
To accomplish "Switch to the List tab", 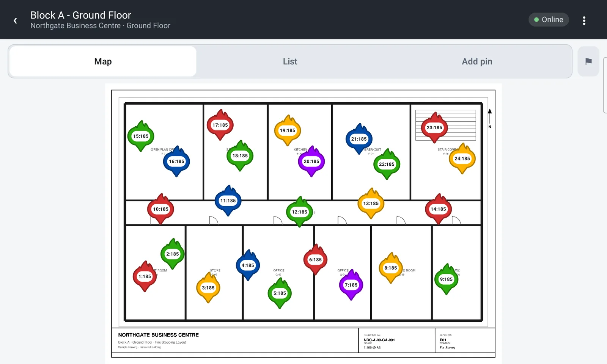I will (290, 61).
